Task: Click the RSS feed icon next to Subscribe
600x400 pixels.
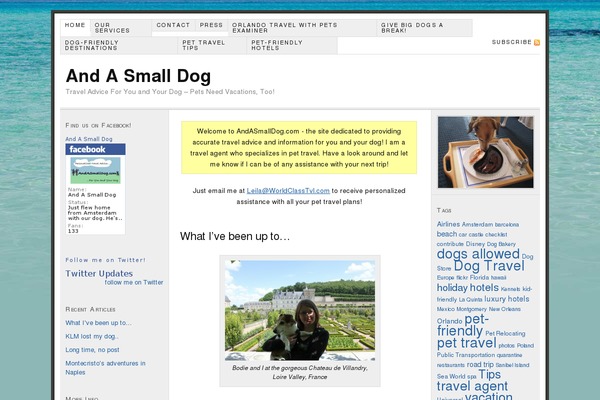Action: click(x=537, y=42)
